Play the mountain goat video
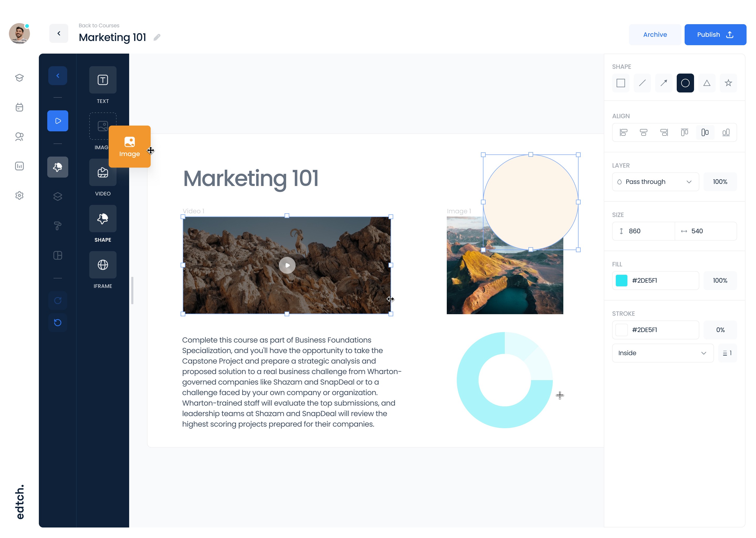756x538 pixels. tap(287, 265)
